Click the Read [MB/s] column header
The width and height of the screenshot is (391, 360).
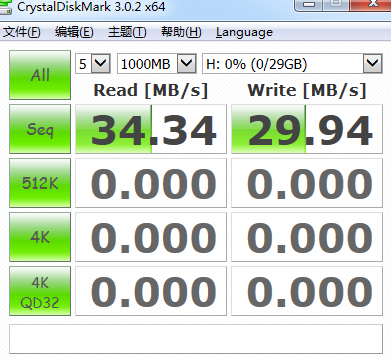click(x=151, y=90)
